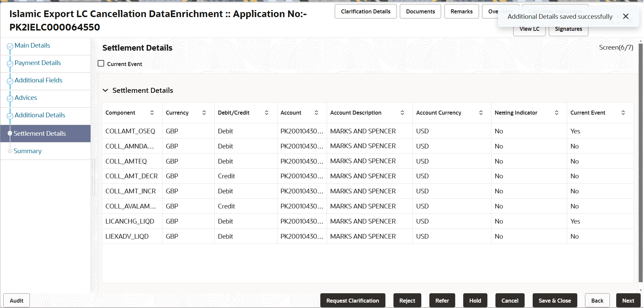The height and width of the screenshot is (308, 644).
Task: Select Settlement Details step in sidebar
Action: pos(45,133)
